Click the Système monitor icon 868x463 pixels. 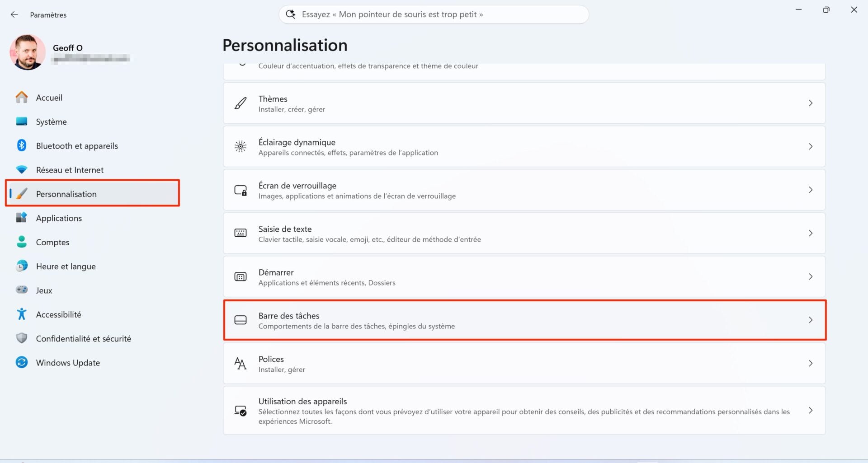(x=22, y=122)
